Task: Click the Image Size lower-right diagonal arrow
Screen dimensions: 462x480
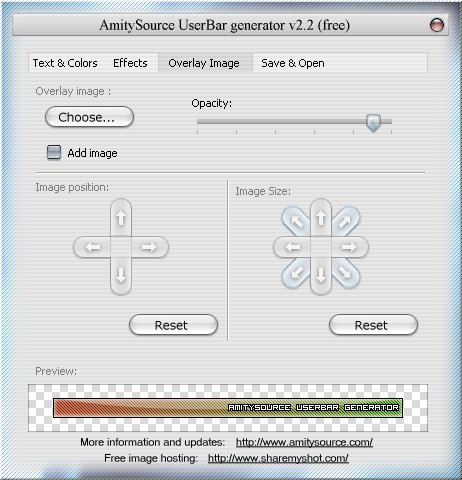Action: (x=345, y=273)
